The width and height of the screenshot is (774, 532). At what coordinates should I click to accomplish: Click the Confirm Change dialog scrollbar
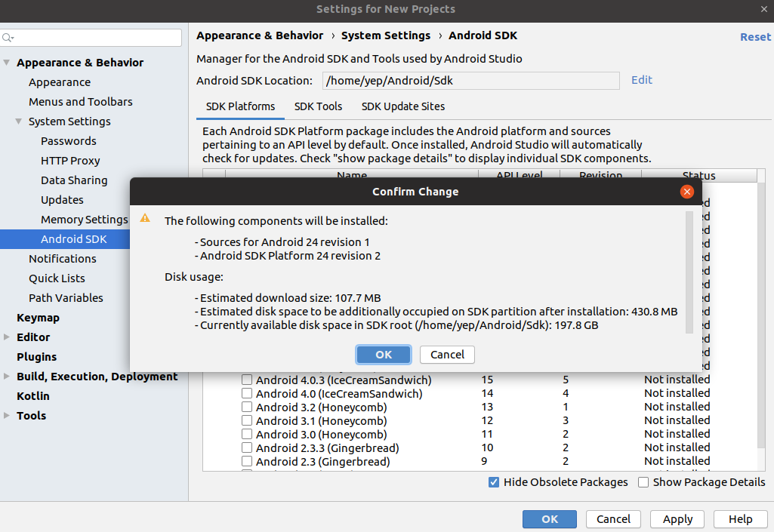click(x=689, y=272)
